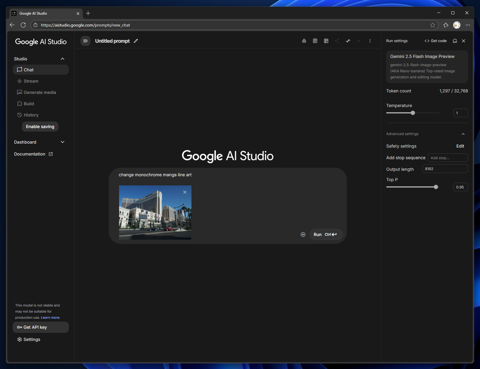The height and width of the screenshot is (369, 480).
Task: Click the attached building photo thumbnail
Action: tap(155, 212)
